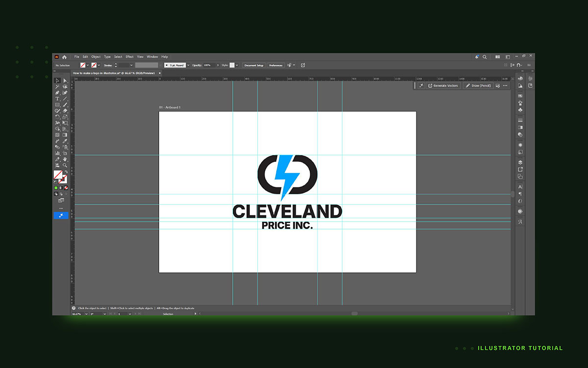Toggle the blue contextual task bar pin button

[x=61, y=214]
